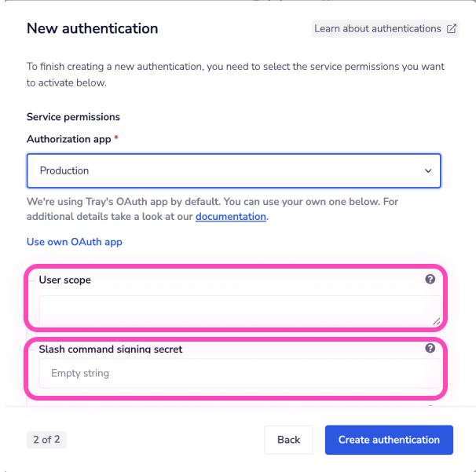Select the Use own OAuth app link
This screenshot has width=476, height=472.
coord(75,242)
